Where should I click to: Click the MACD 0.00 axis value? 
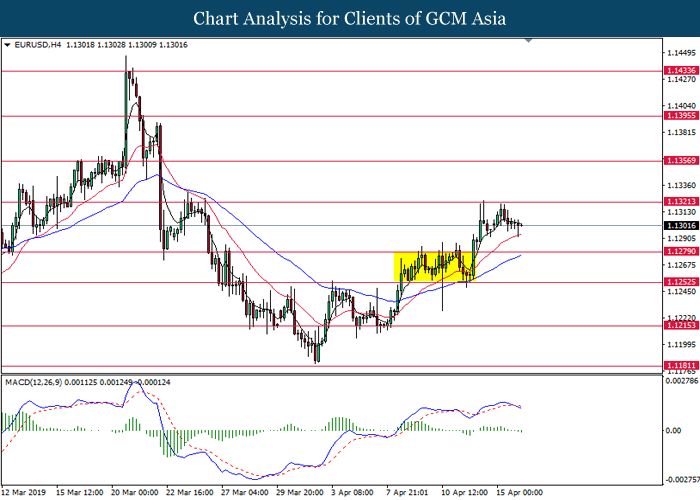coord(672,430)
